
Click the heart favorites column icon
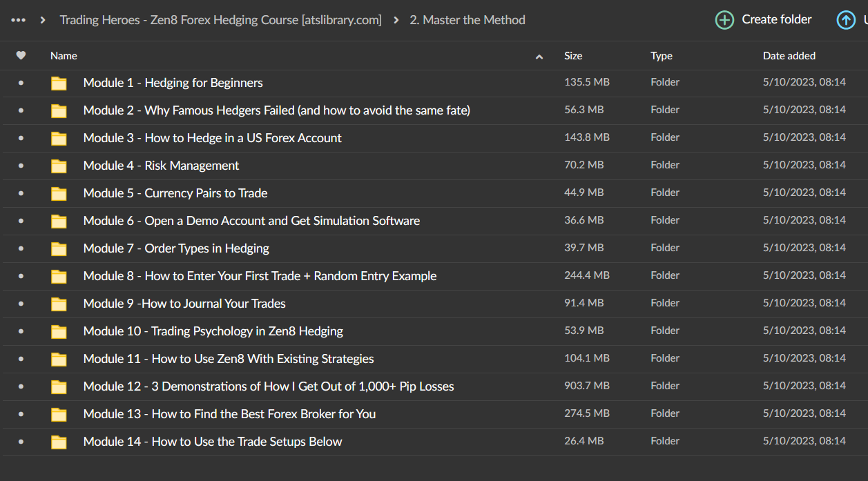point(21,56)
